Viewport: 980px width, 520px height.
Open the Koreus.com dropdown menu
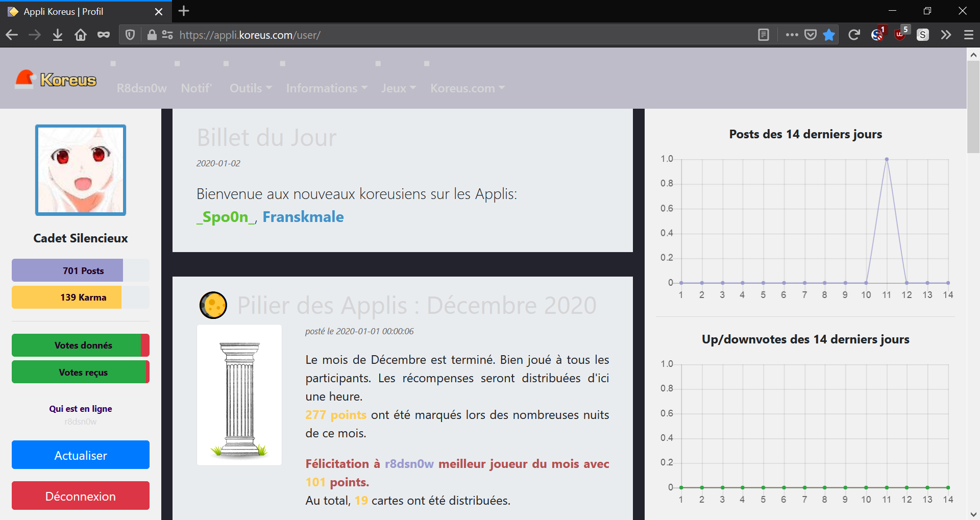point(467,88)
